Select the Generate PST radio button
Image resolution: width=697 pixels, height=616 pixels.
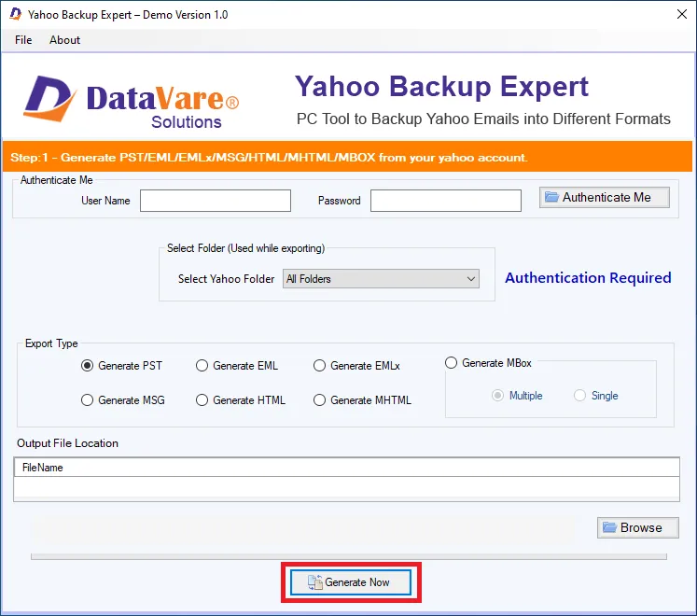coord(87,366)
